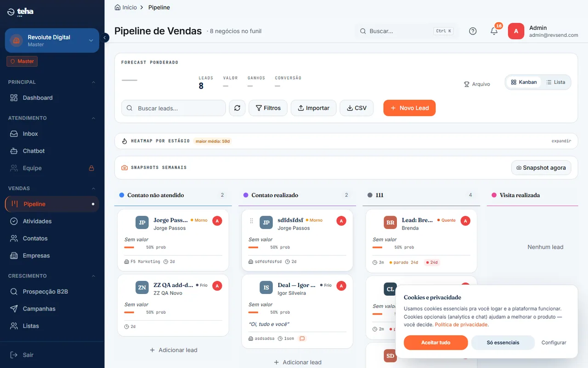This screenshot has height=368, width=588.
Task: Focus the Buscar leads search field
Action: (x=174, y=108)
